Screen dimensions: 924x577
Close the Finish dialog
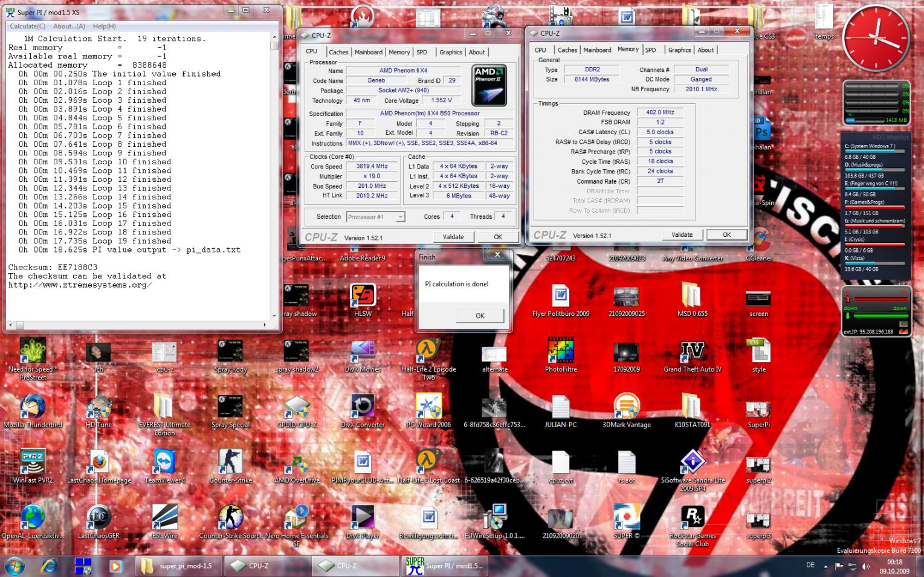pyautogui.click(x=497, y=255)
